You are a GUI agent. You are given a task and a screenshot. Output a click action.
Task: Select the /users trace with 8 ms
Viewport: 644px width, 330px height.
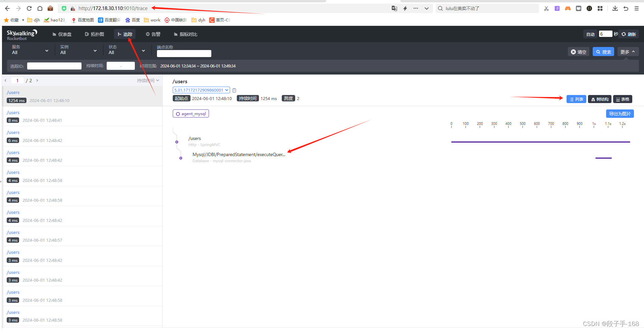[x=83, y=116]
